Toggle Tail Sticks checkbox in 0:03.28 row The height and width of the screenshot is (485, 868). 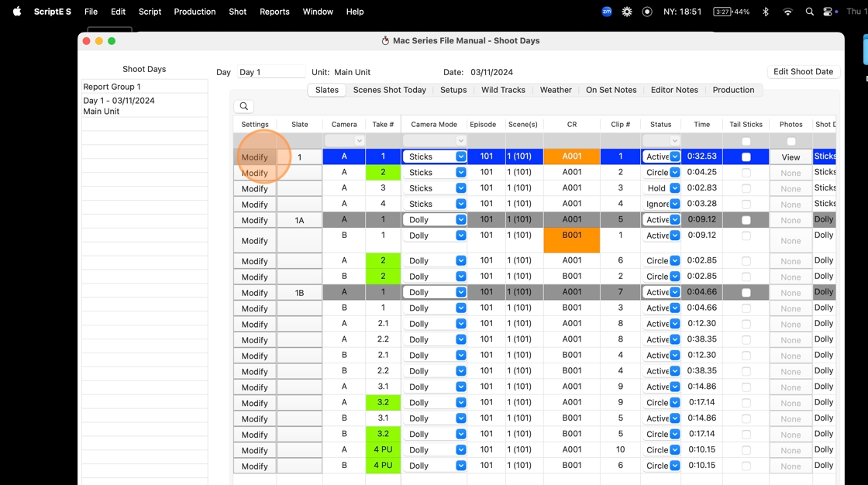point(746,205)
